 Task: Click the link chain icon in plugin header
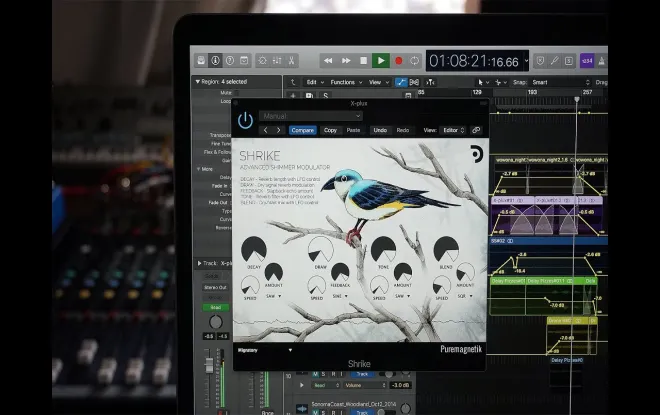click(x=476, y=130)
